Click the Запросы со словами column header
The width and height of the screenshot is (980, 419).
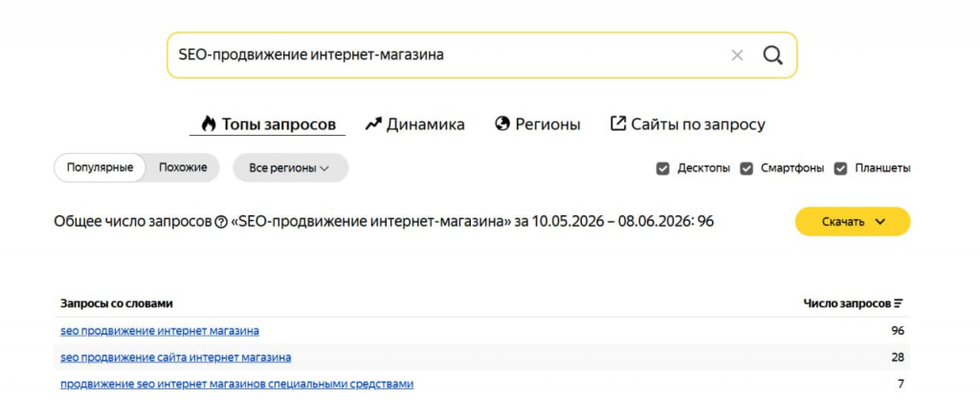[117, 303]
